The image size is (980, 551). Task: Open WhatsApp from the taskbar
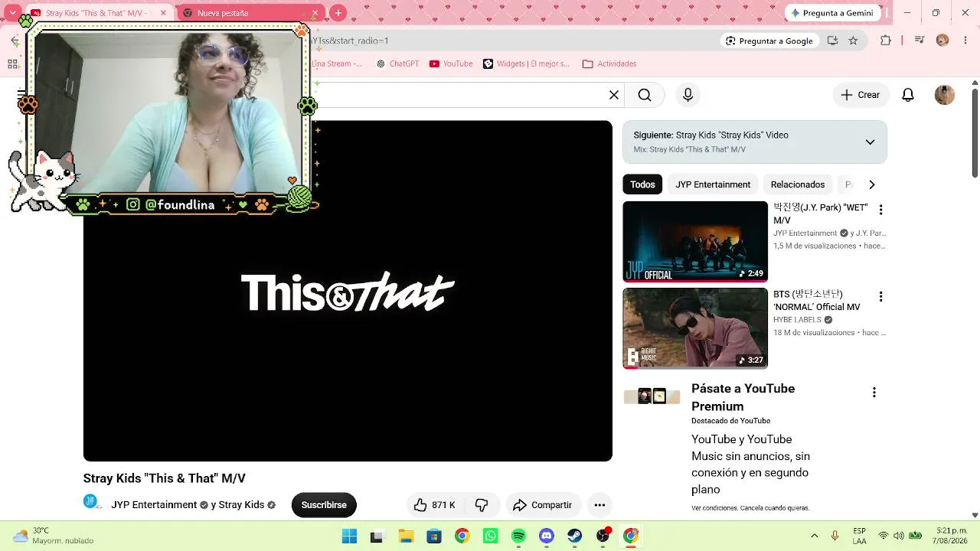coord(491,536)
